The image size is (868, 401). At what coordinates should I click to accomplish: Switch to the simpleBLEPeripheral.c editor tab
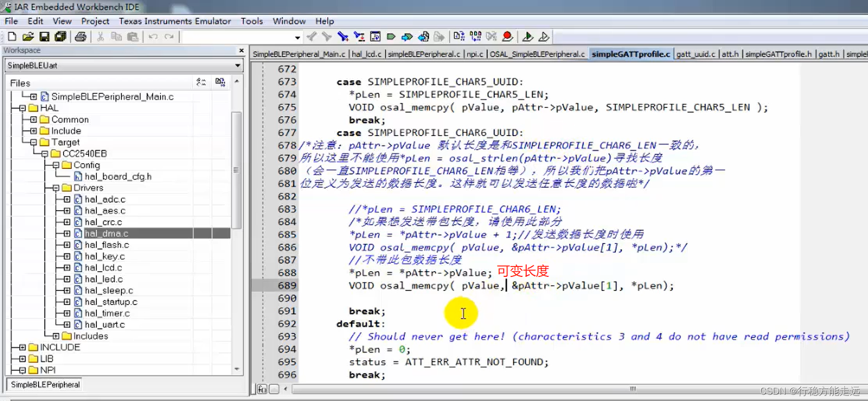pos(424,54)
